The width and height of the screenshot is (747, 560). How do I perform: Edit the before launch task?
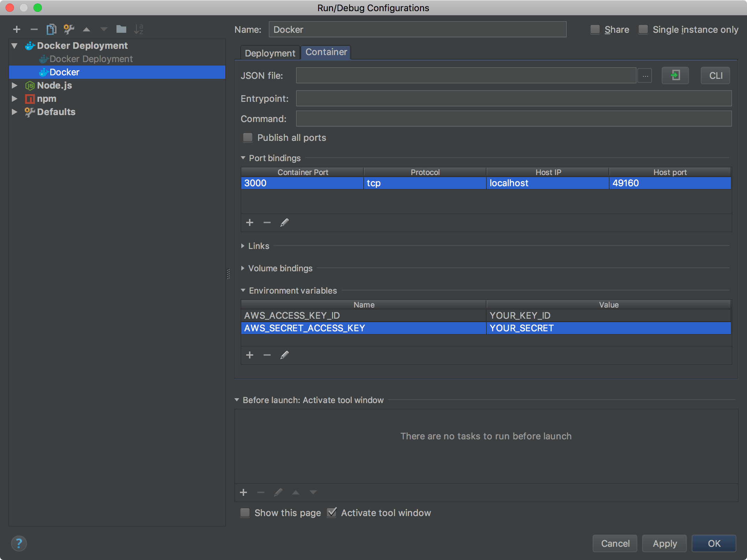[278, 492]
